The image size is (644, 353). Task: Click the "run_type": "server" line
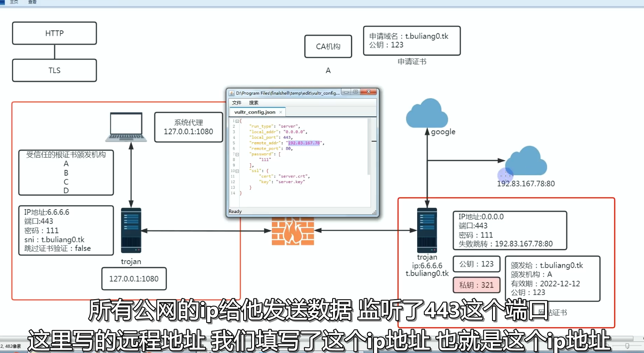pyautogui.click(x=274, y=126)
